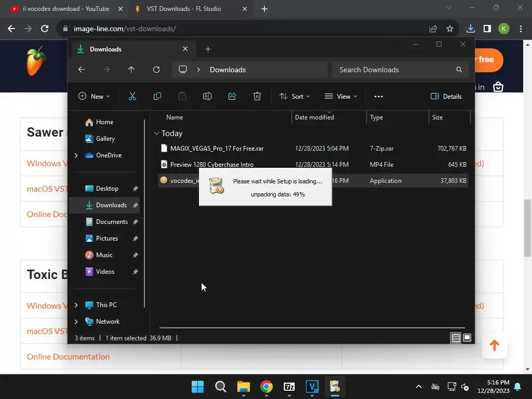Open Pictures in navigation pane
The image size is (532, 399).
tap(107, 238)
